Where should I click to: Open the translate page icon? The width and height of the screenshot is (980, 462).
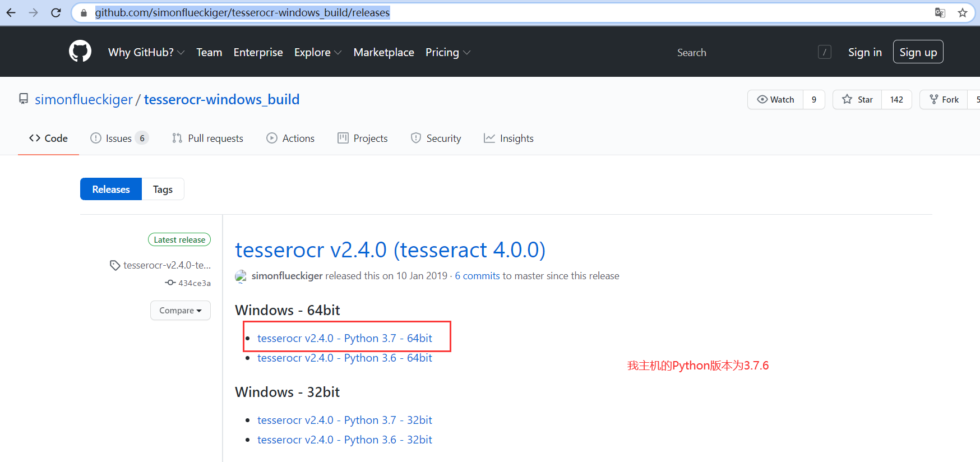[940, 12]
